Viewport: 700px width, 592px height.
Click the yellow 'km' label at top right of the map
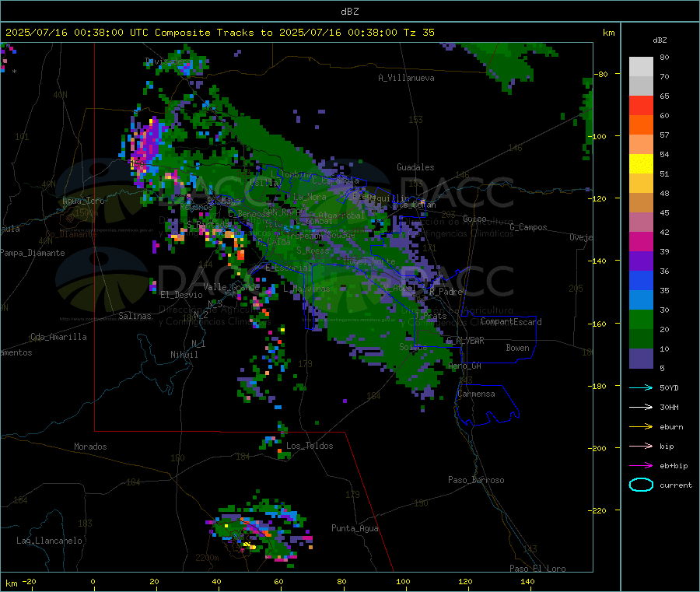(608, 33)
